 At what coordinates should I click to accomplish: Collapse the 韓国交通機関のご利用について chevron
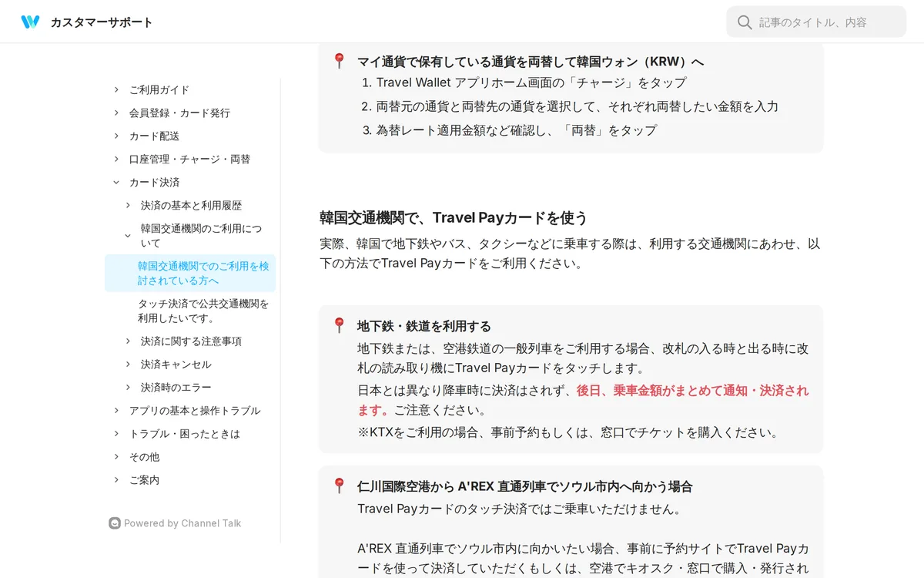tap(128, 236)
